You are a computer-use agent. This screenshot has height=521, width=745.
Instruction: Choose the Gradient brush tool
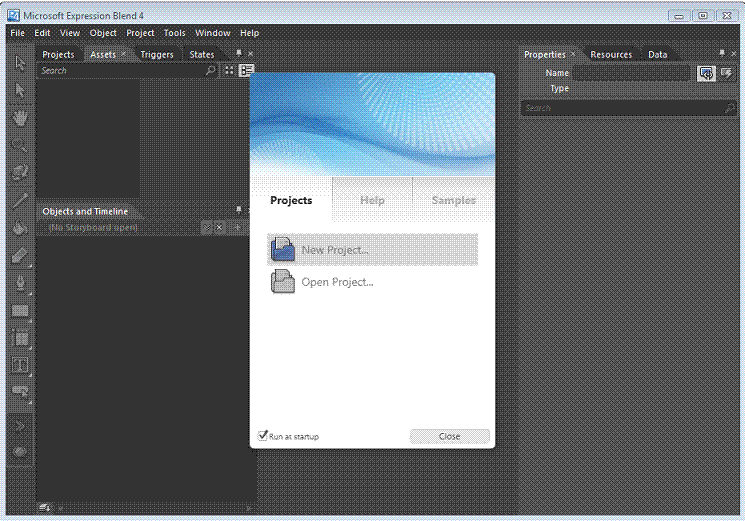(x=20, y=256)
